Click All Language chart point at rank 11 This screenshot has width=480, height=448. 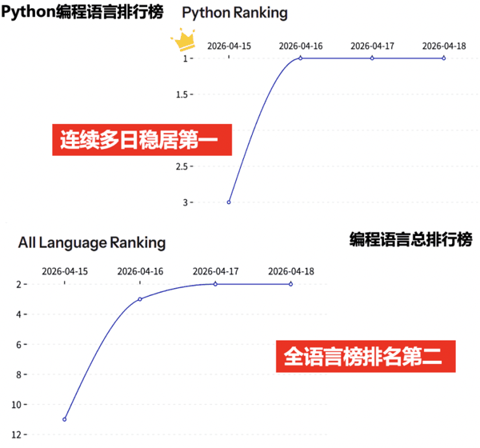(65, 419)
